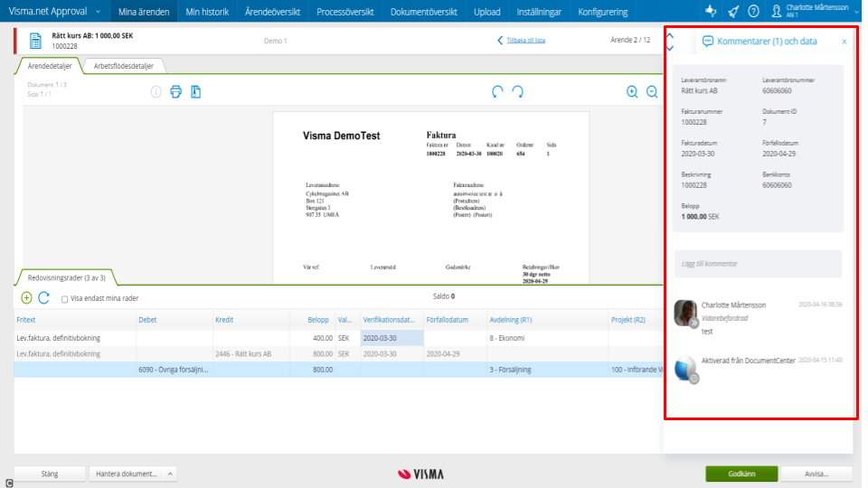Close the comments and data panel

pyautogui.click(x=844, y=42)
